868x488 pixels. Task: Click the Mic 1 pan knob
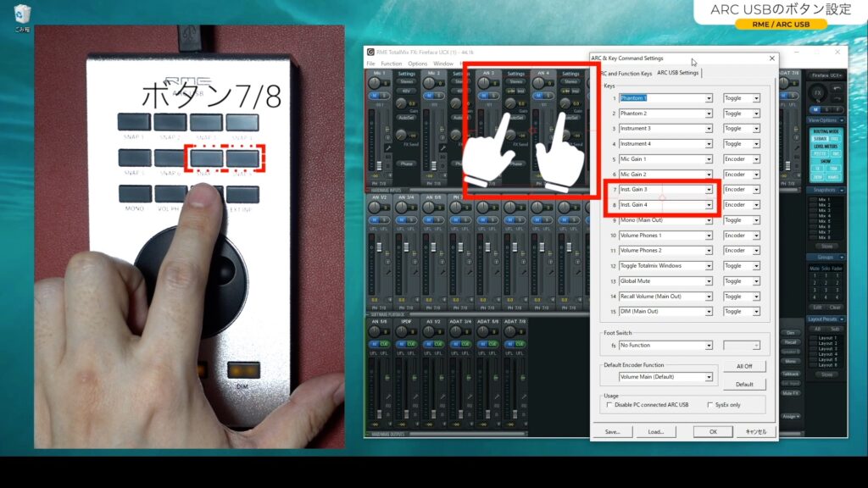click(x=375, y=83)
